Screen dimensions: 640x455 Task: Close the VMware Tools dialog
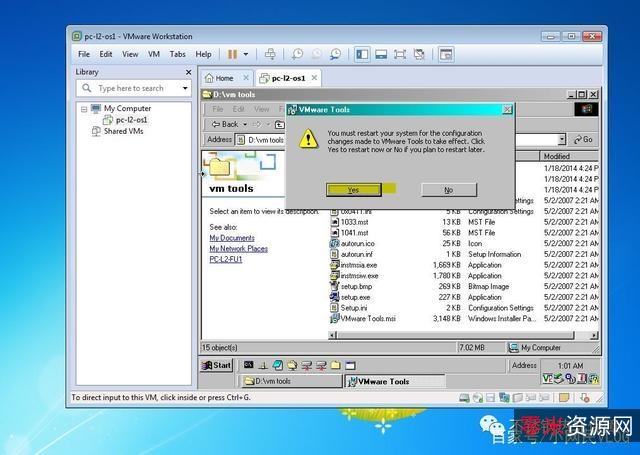pos(507,109)
